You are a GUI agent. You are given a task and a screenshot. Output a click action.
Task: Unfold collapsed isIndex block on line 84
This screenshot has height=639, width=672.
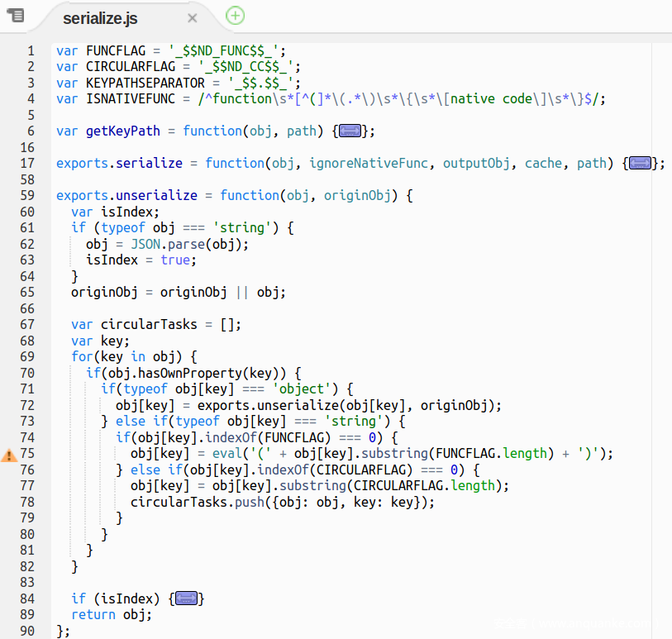(x=185, y=598)
